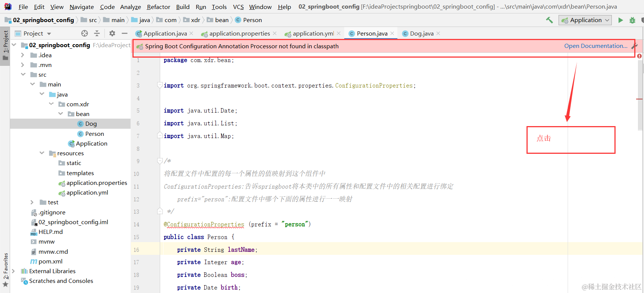Expand External Libraries node
Viewport: 644px width, 293px height.
(13, 271)
